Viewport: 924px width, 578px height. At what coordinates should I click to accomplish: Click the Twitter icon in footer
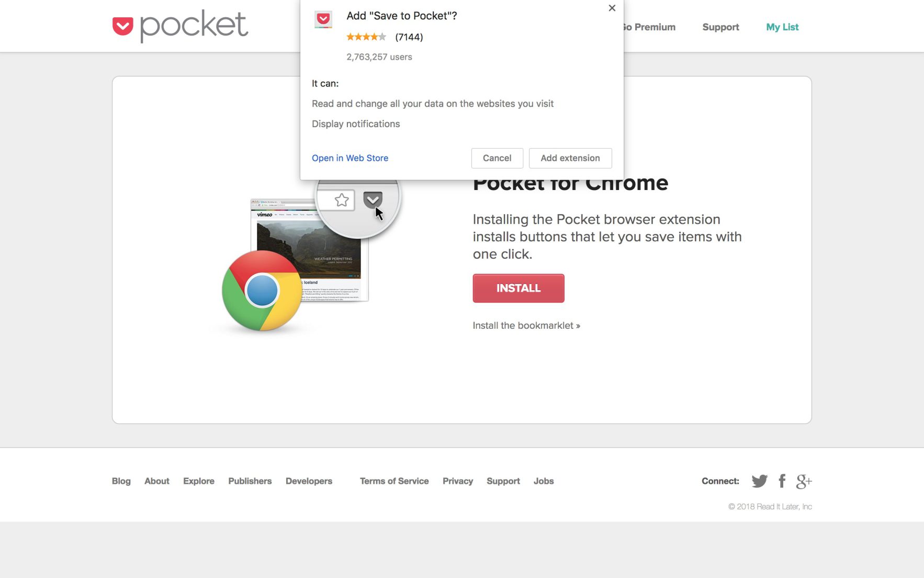759,481
